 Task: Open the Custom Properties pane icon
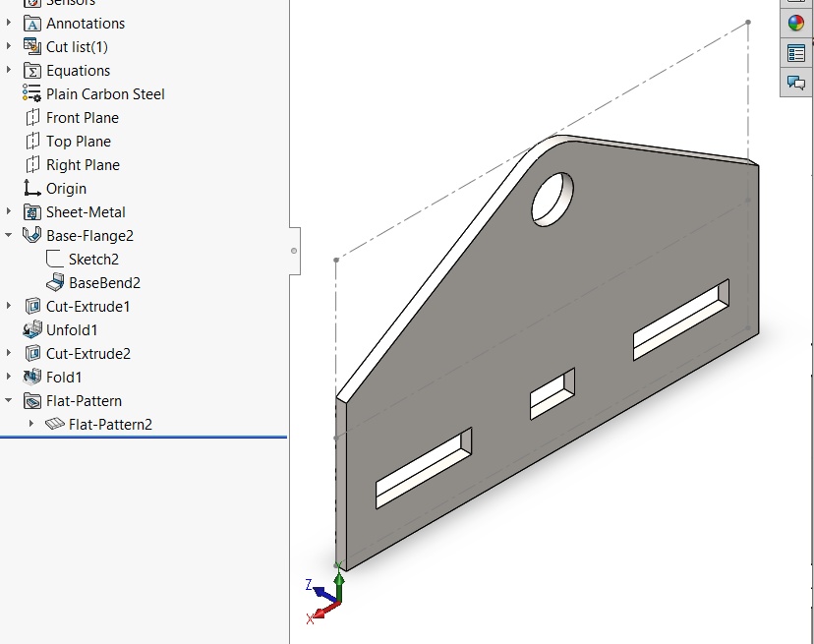pyautogui.click(x=796, y=53)
